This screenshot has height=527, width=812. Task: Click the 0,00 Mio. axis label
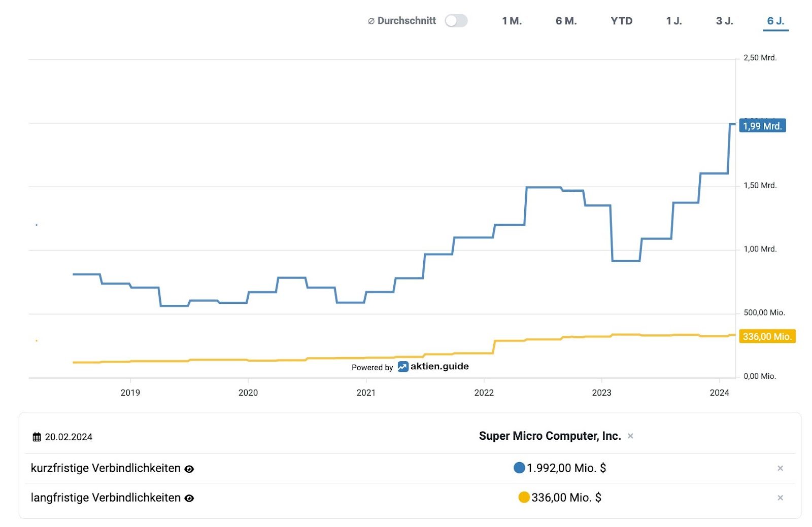coord(760,376)
